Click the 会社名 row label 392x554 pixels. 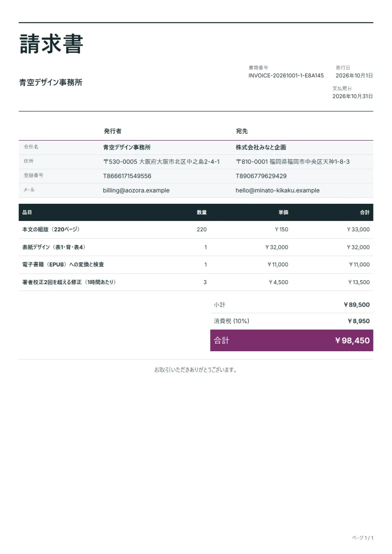pos(31,146)
